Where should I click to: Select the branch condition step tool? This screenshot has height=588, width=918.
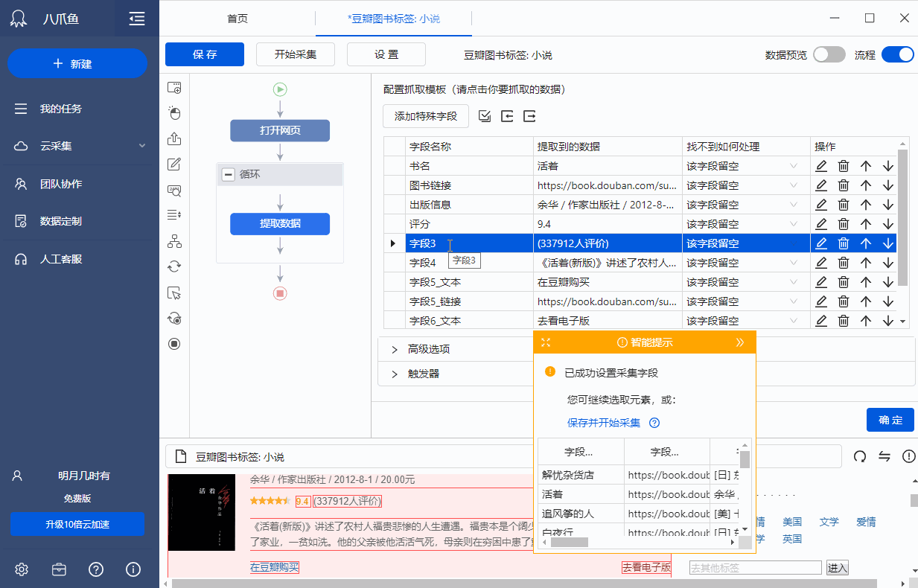tap(174, 241)
